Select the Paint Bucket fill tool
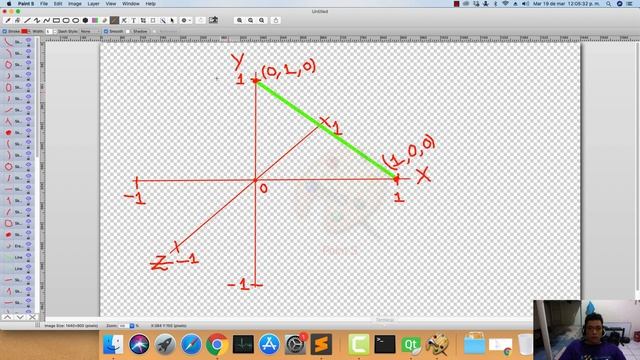Screen dimensions: 640x360 (x=18, y=20)
